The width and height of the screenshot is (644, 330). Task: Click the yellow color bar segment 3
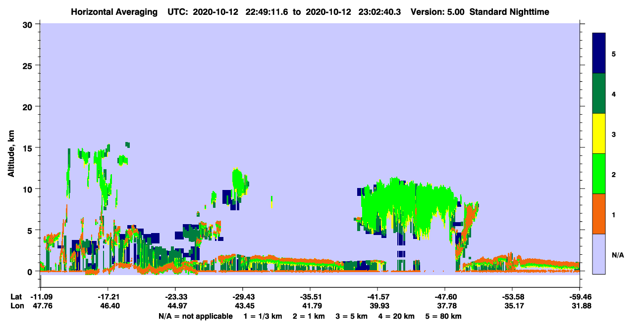599,134
